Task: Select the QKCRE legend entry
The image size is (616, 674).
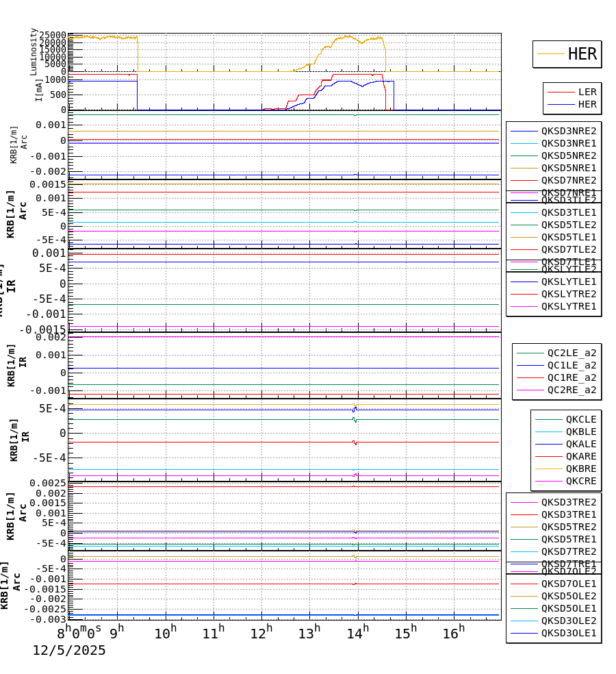Action: click(581, 482)
